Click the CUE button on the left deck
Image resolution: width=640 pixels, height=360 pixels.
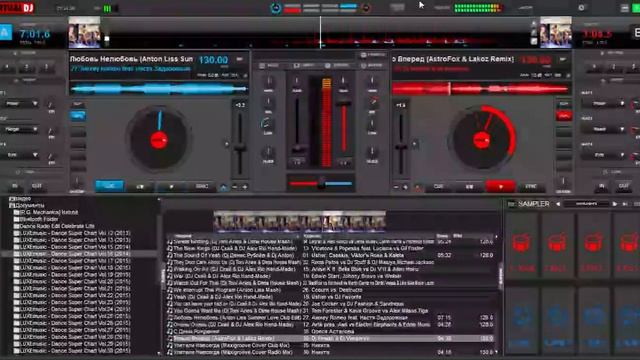coord(109,186)
